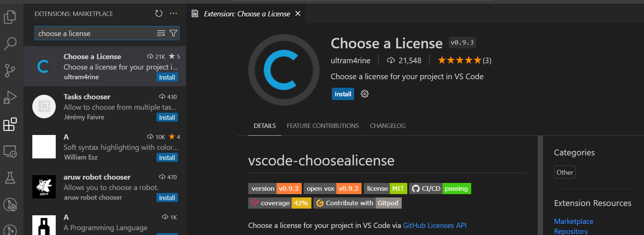This screenshot has width=644, height=235.
Task: Select the Extension: Choose a License editor tab
Action: tap(246, 14)
